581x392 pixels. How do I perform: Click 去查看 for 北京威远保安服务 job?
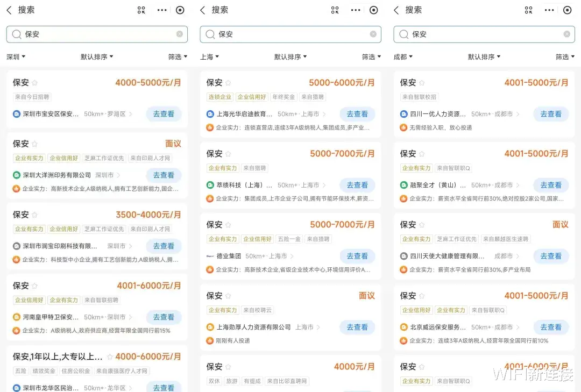click(x=551, y=327)
